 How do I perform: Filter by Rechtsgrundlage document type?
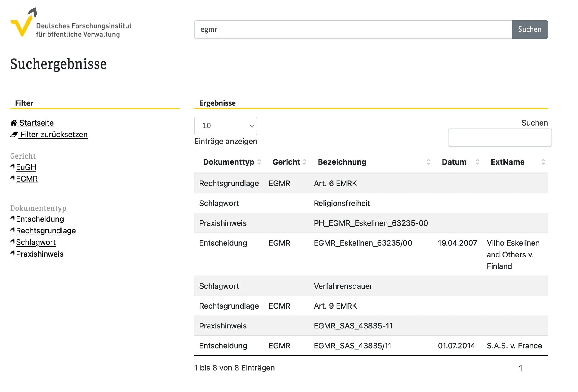coord(46,231)
